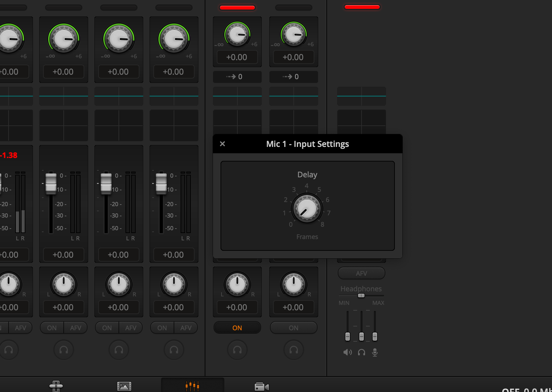Open the Media page picture icon
This screenshot has height=392, width=552.
(124, 386)
